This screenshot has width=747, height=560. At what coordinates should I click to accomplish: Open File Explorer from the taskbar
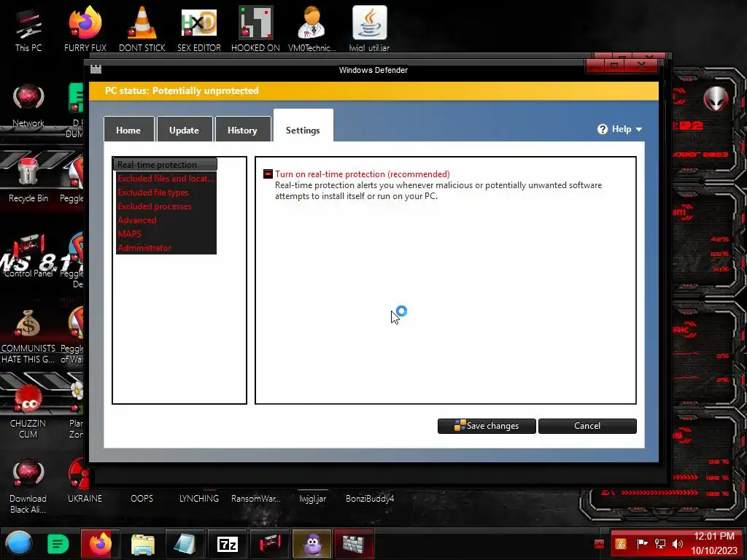pos(142,544)
